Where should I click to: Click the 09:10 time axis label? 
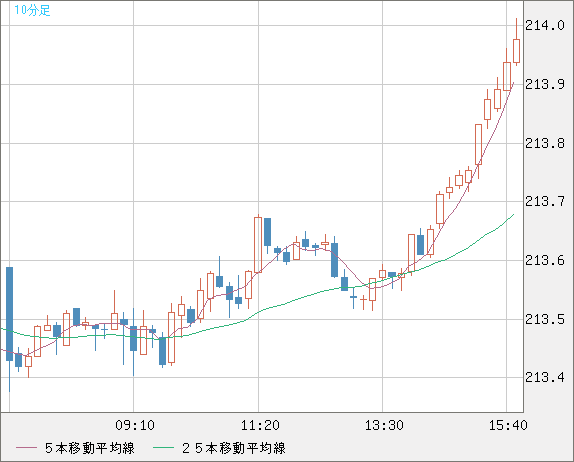pos(135,425)
